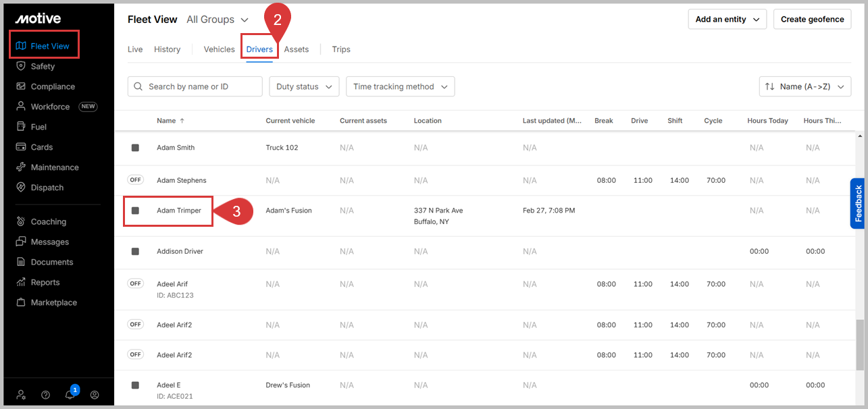Expand the All Groups selector
Screen dimensions: 868x409
tap(218, 20)
